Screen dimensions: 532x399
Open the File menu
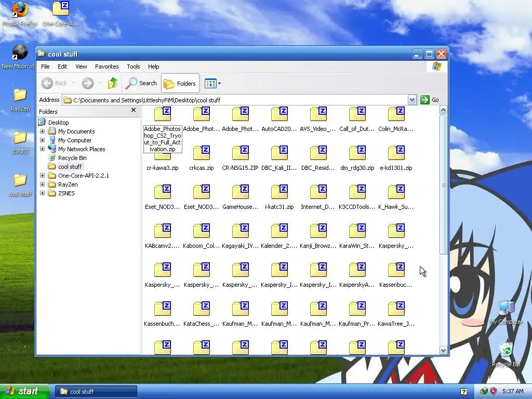45,66
